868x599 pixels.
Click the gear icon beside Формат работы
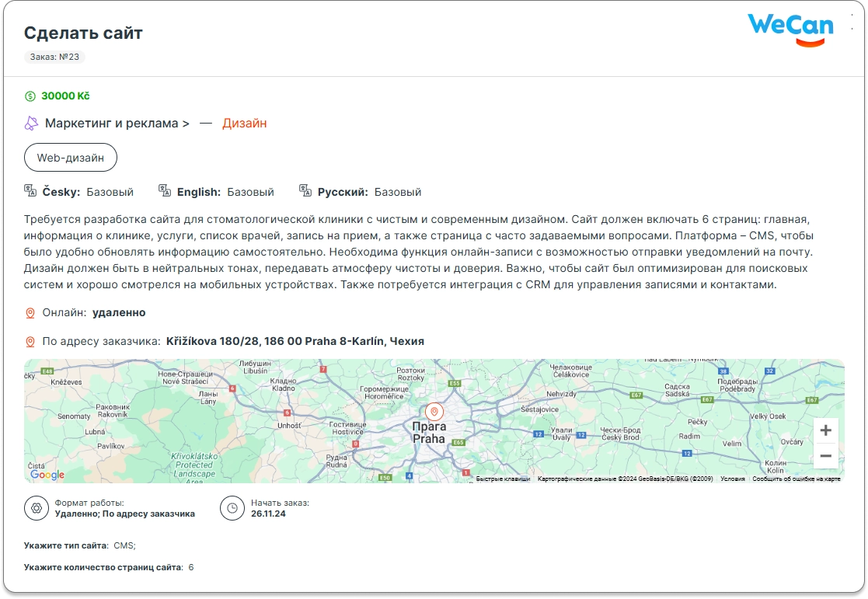click(x=35, y=508)
